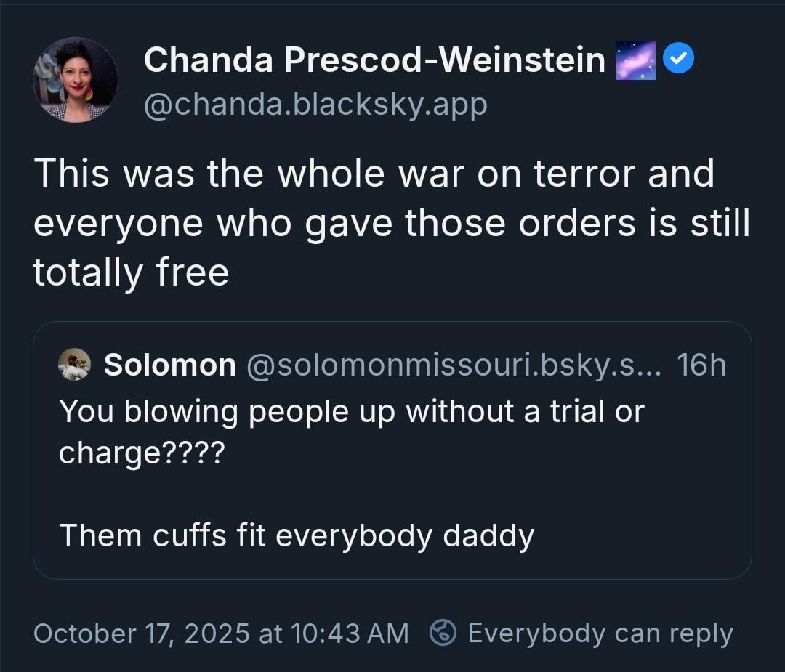The width and height of the screenshot is (785, 672).
Task: Click the "This was the whole war on terror" line
Action: click(374, 174)
